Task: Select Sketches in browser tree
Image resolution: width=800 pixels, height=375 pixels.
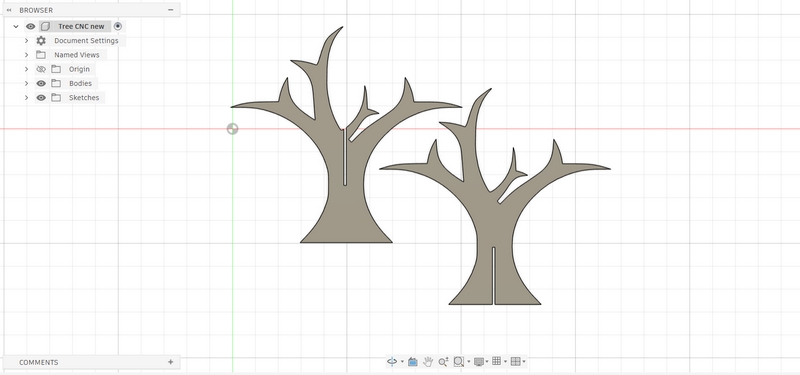Action: [x=84, y=98]
